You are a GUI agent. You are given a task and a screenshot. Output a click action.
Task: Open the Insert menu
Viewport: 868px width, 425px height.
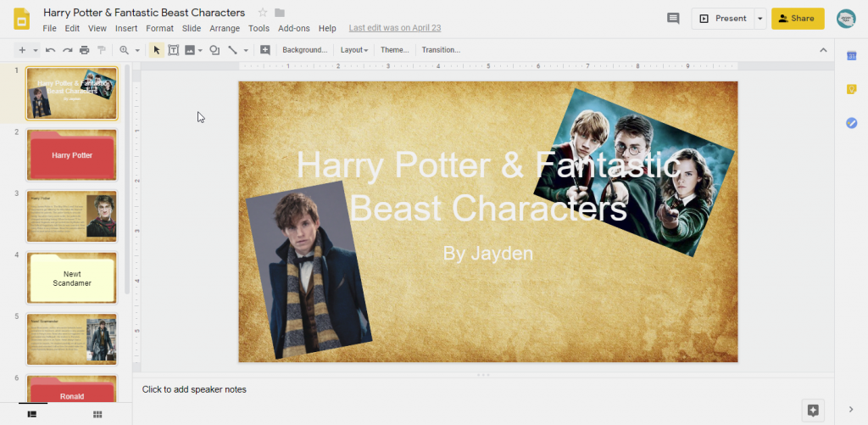pyautogui.click(x=126, y=28)
